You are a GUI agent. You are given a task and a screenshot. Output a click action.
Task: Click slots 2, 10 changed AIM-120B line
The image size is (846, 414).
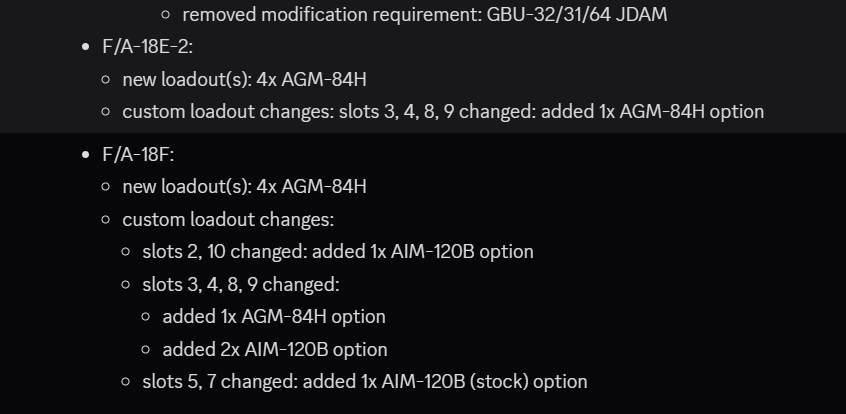(x=338, y=252)
